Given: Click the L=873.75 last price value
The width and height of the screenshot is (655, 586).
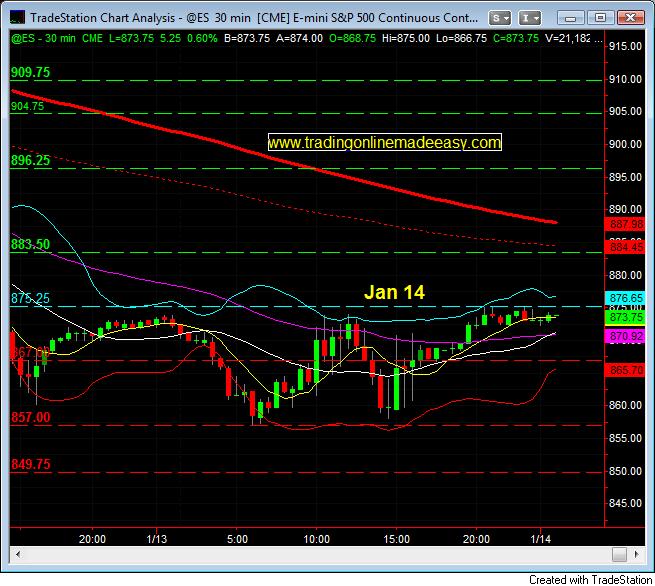Looking at the screenshot, I should coord(131,38).
